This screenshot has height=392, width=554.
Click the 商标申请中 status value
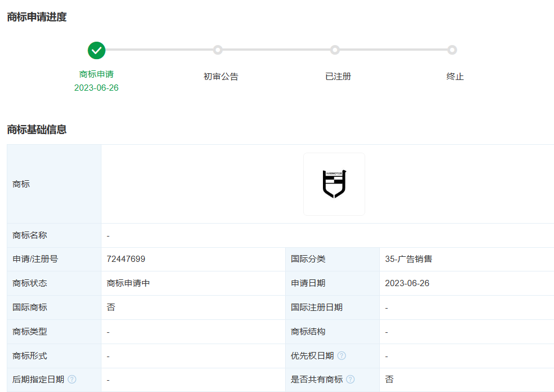tap(128, 283)
